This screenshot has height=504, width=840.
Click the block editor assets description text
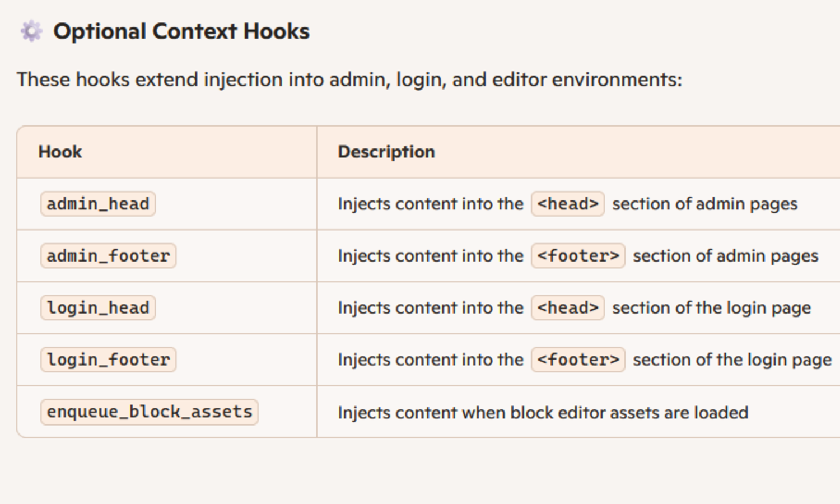(543, 413)
